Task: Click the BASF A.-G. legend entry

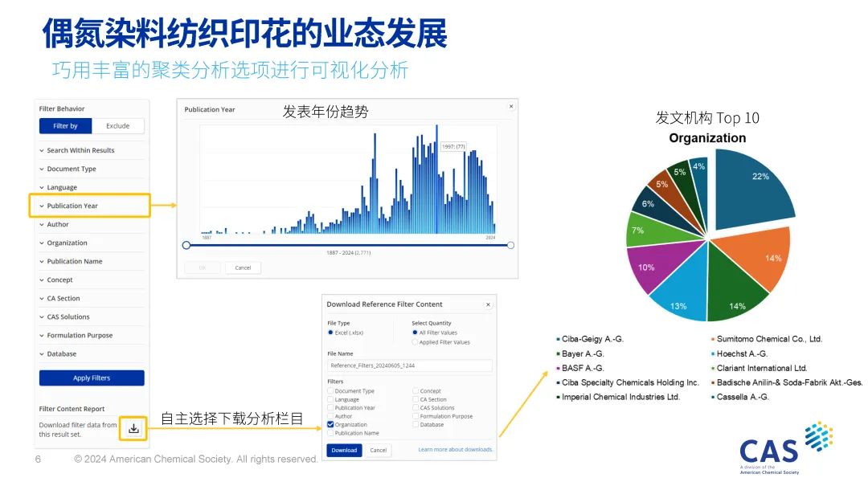Action: (x=580, y=369)
